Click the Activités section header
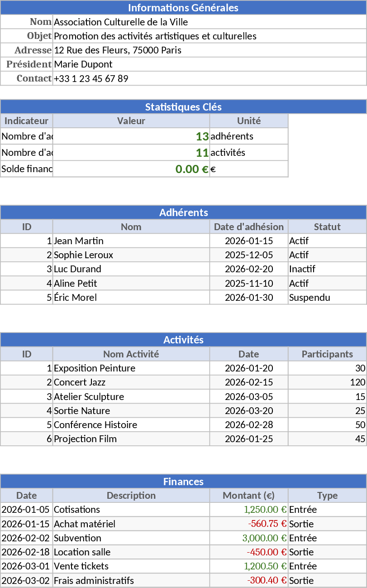 183,339
